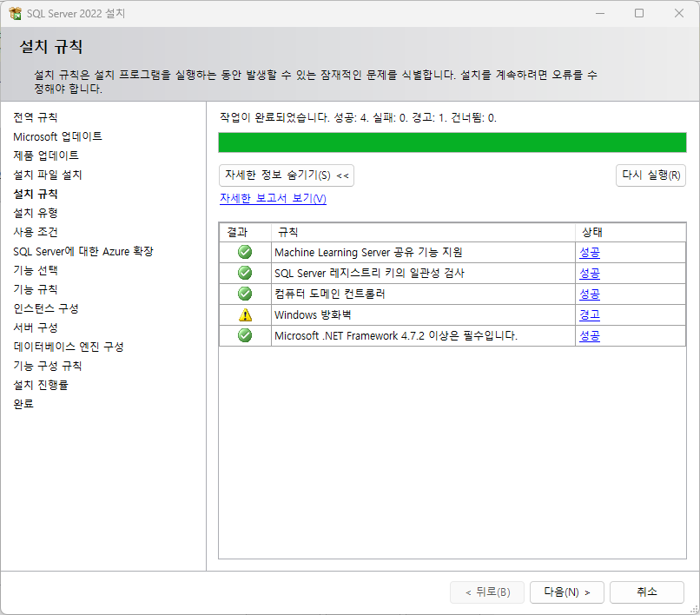Click 다시 실행(R) to rerun the rules
700x615 pixels.
(650, 175)
